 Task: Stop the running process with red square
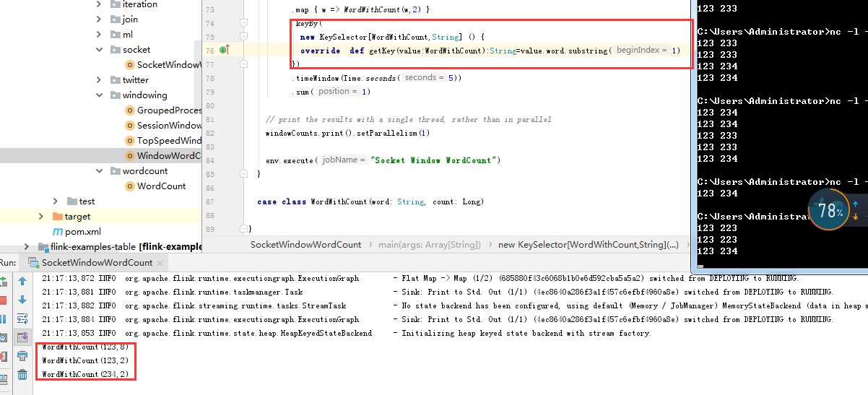coord(3,300)
